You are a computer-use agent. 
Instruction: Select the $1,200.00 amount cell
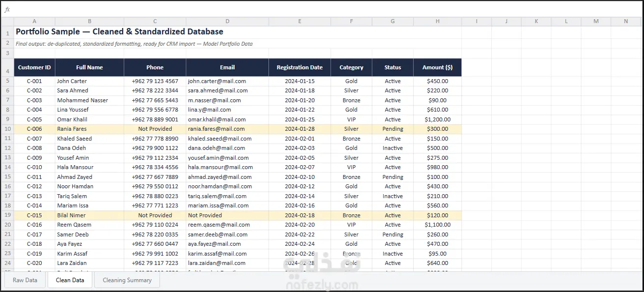pyautogui.click(x=437, y=119)
